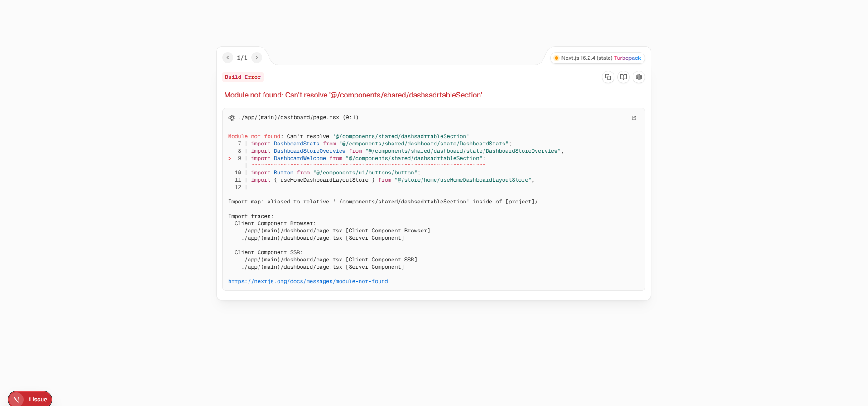Click the ./app/(main)/dashboard/page.tsx (9:1) file path
The width and height of the screenshot is (868, 406).
coord(298,117)
